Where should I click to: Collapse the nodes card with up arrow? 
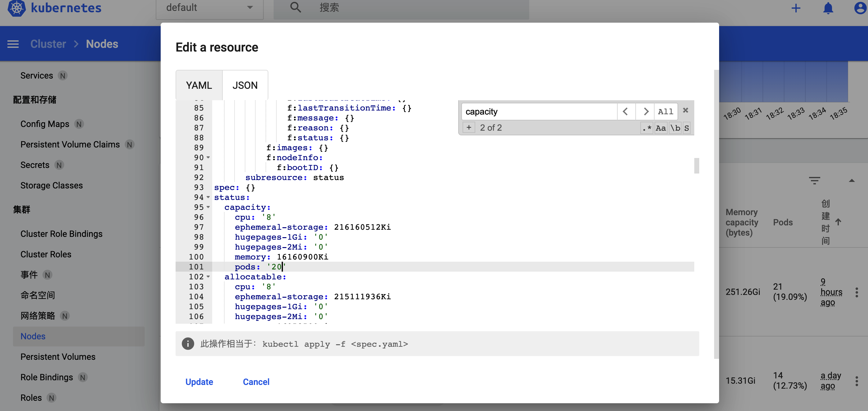[x=852, y=181]
